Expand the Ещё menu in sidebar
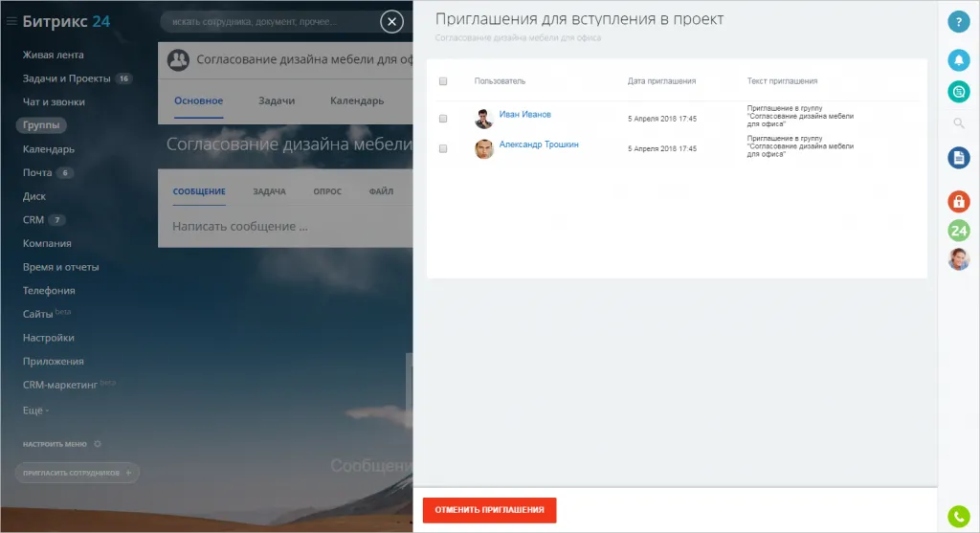 pos(36,410)
